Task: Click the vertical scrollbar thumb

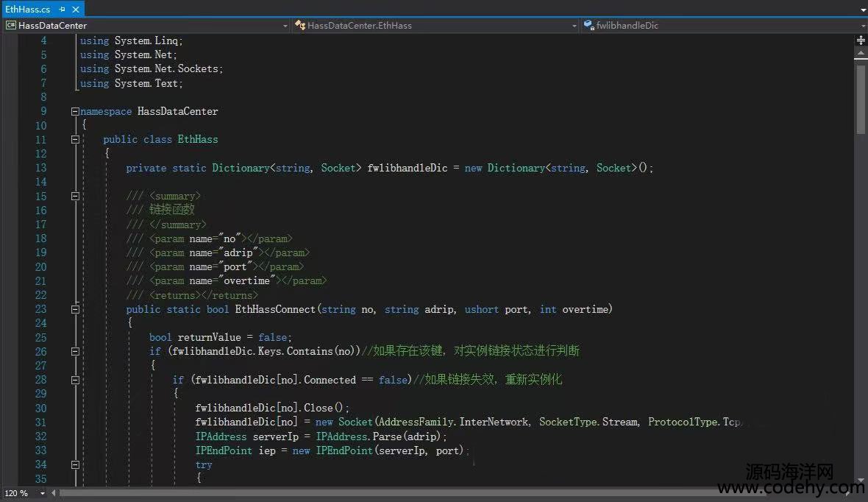Action: [x=861, y=99]
